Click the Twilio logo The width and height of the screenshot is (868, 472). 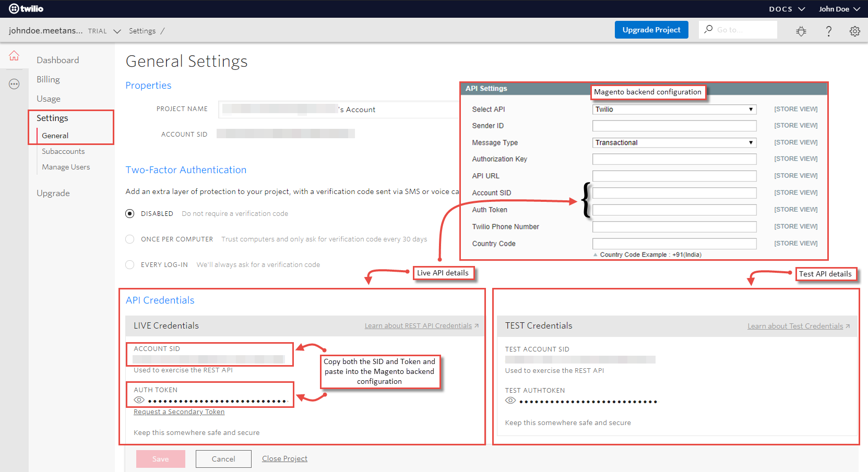[26, 8]
